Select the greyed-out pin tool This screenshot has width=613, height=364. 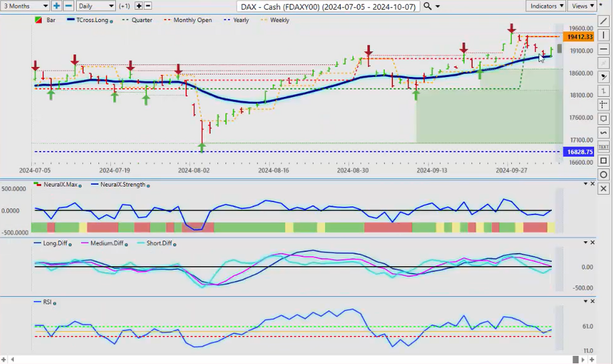click(x=603, y=63)
